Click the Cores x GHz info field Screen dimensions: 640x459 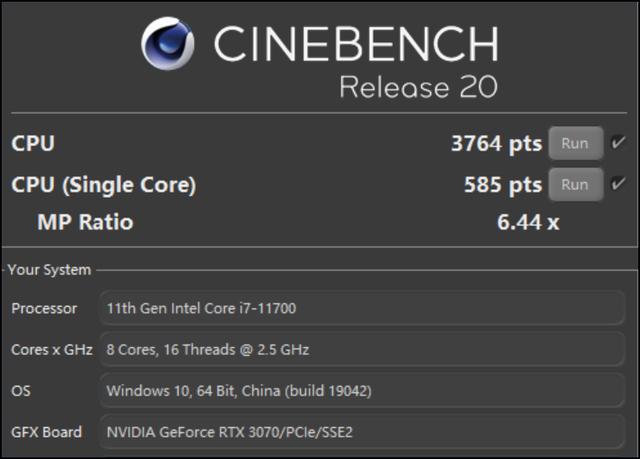(x=364, y=350)
